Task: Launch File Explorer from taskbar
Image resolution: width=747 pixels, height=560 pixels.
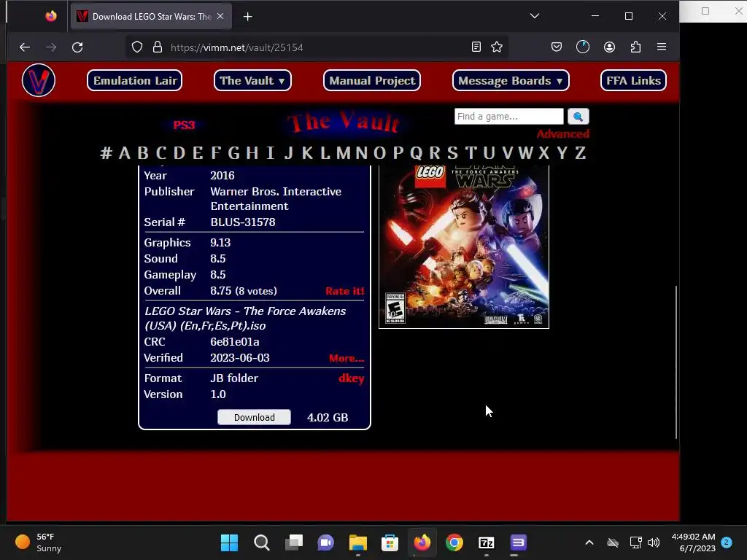Action: coord(357,542)
